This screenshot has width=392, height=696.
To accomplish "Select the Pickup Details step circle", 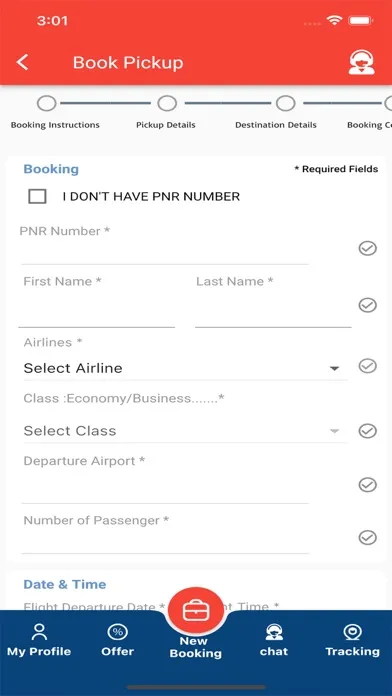I will pyautogui.click(x=167, y=103).
